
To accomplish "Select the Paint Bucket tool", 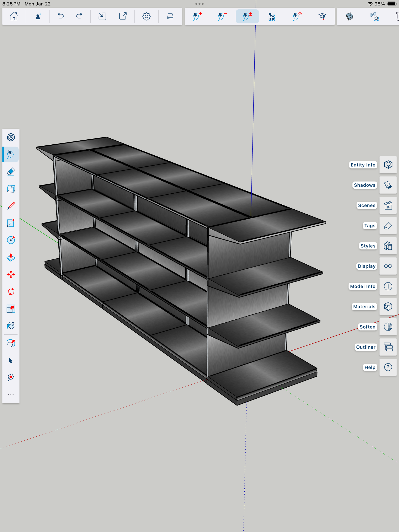I will [11, 326].
